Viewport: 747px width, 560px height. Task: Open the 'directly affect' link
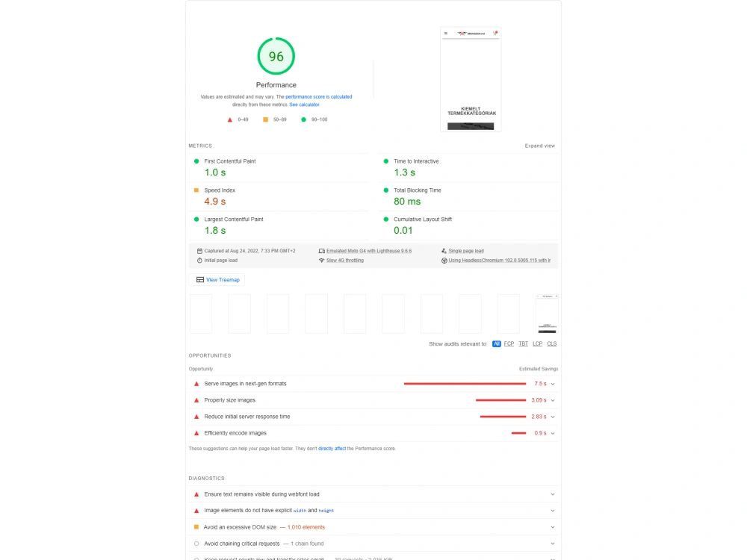(332, 449)
